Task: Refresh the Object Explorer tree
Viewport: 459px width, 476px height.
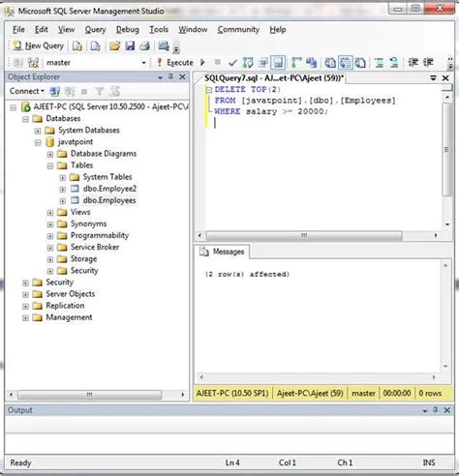Action: 114,92
